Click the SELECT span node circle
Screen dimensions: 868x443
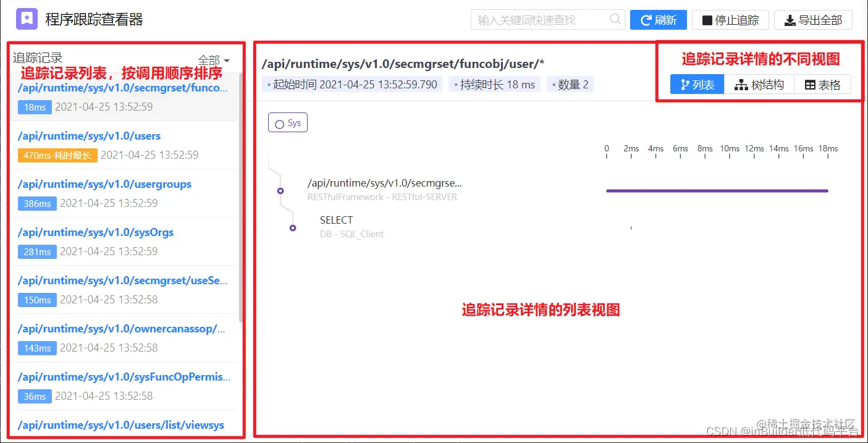click(293, 228)
